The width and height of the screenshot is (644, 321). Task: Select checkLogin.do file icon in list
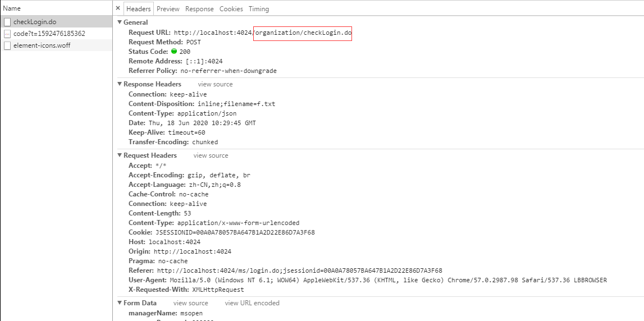pyautogui.click(x=7, y=22)
